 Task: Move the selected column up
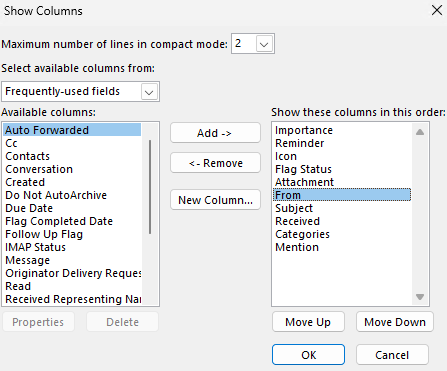308,322
